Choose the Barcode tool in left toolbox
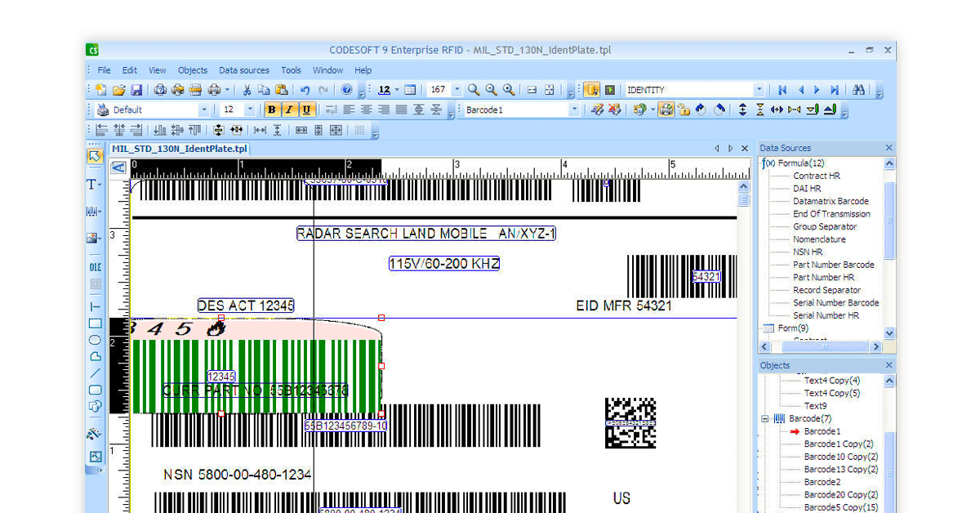 pos(92,212)
